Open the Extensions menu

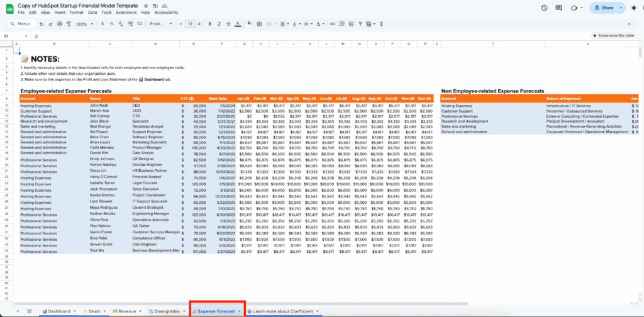pyautogui.click(x=126, y=12)
